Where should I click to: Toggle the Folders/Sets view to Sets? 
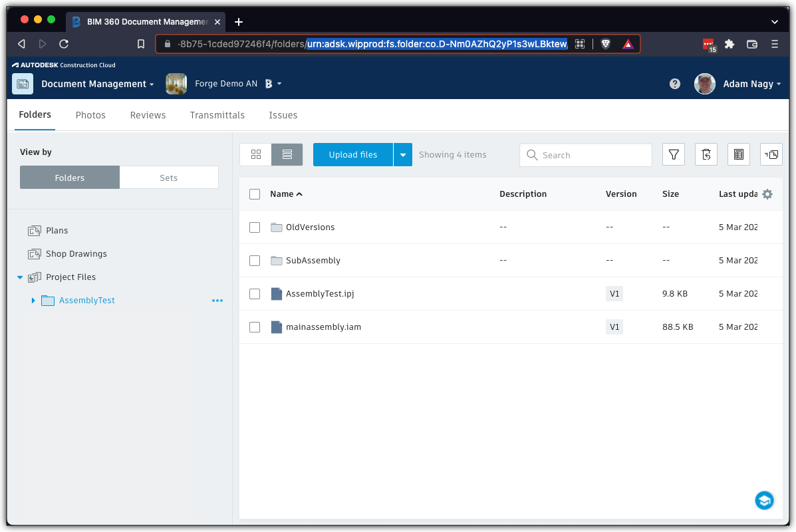coord(168,177)
